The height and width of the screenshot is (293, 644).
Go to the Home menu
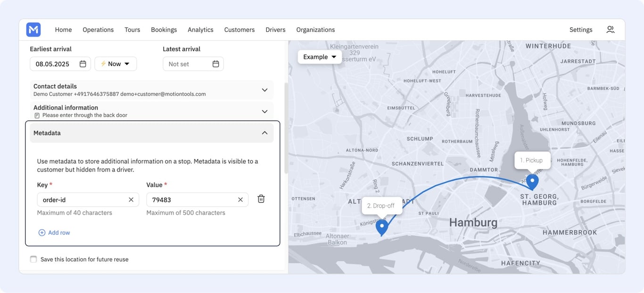(x=63, y=30)
